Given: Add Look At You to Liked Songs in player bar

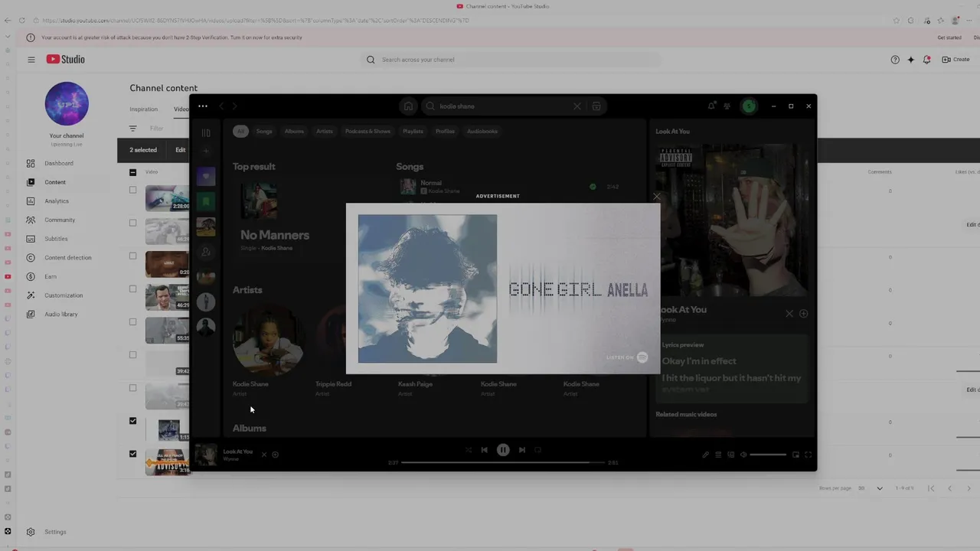Looking at the screenshot, I should (x=276, y=455).
